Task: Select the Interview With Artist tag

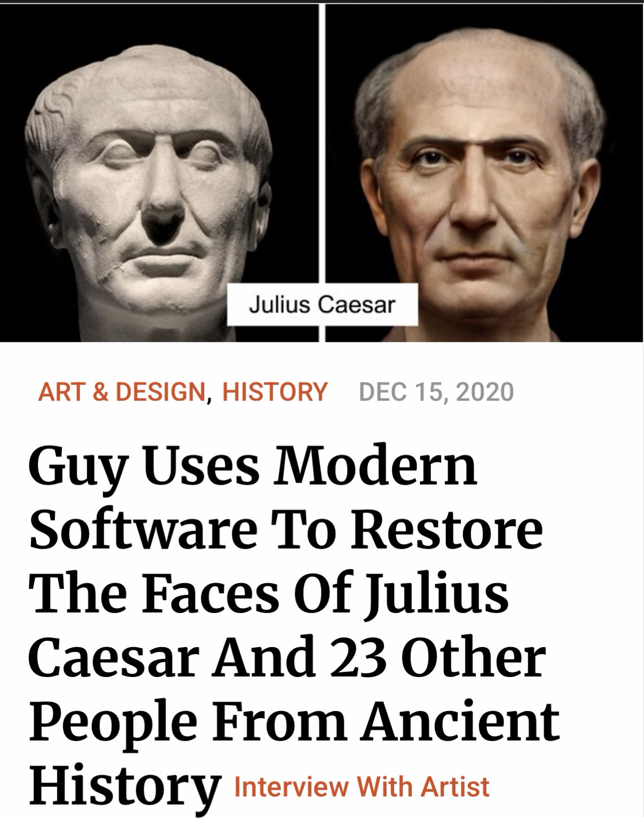Action: 362,786
